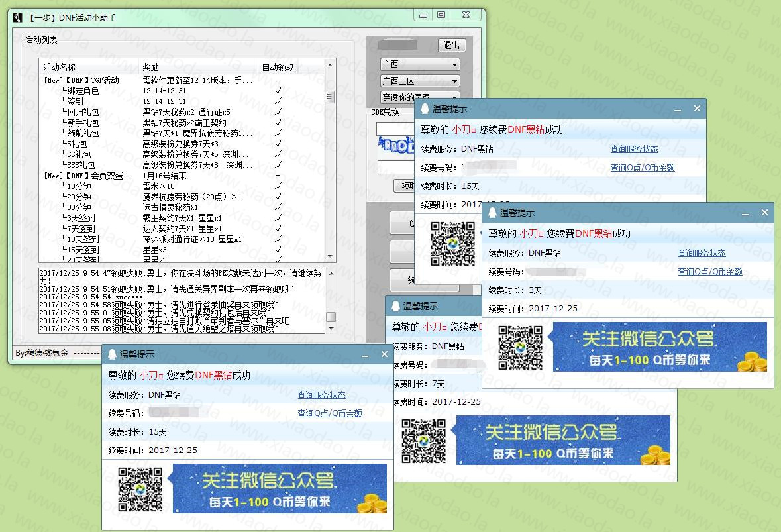Click the penguin icon in the 7天 温馨提示 popup
Screen dimensions: 781x532
tap(395, 306)
